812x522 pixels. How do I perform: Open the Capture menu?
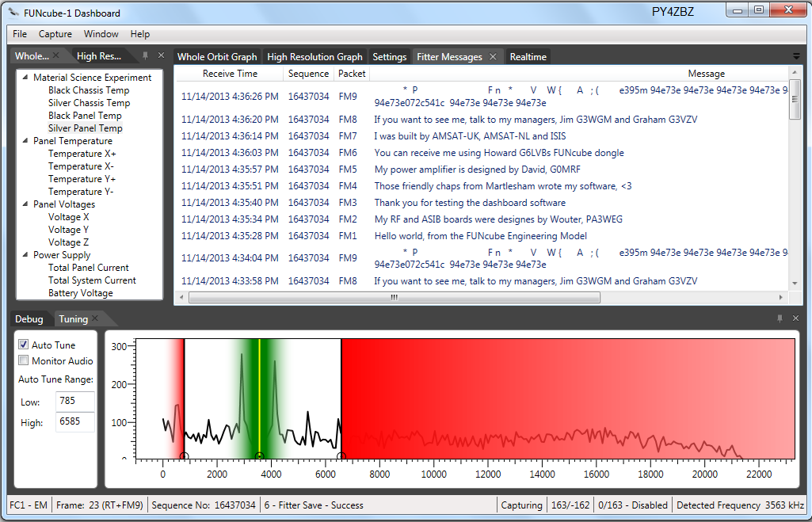[x=55, y=33]
